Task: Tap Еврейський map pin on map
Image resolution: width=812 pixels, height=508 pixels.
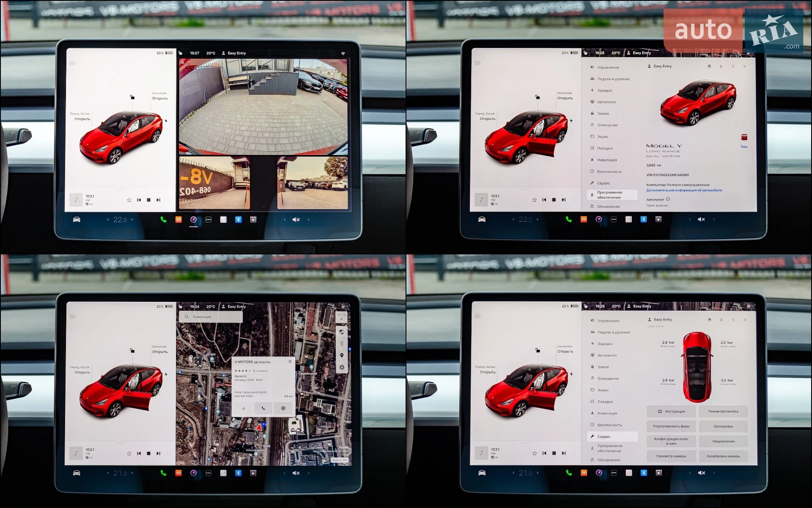Action: 311,367
